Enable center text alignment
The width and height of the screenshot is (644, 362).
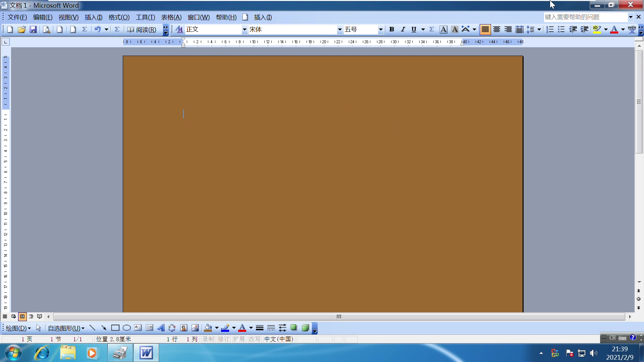[496, 29]
